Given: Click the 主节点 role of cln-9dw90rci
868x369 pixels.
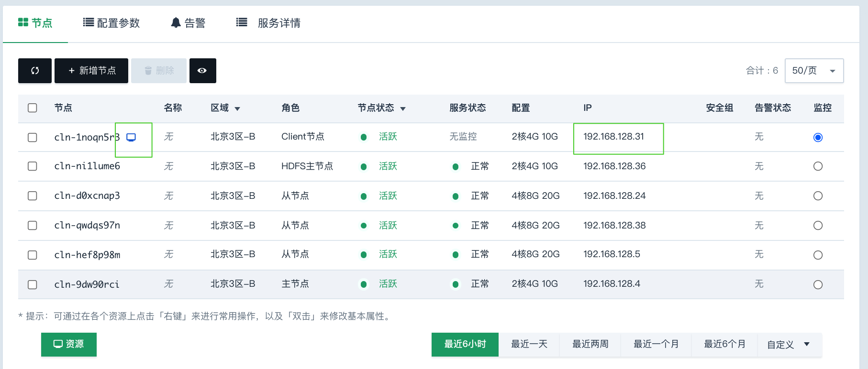Looking at the screenshot, I should [x=295, y=284].
